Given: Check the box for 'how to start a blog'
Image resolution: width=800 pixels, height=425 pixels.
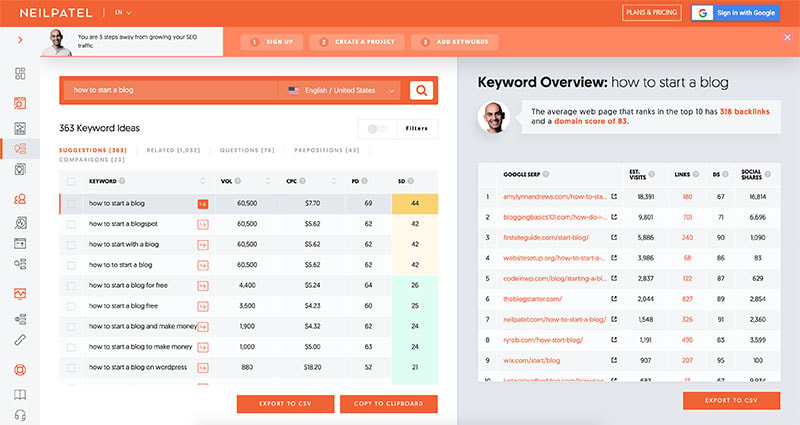Looking at the screenshot, I should tap(71, 204).
